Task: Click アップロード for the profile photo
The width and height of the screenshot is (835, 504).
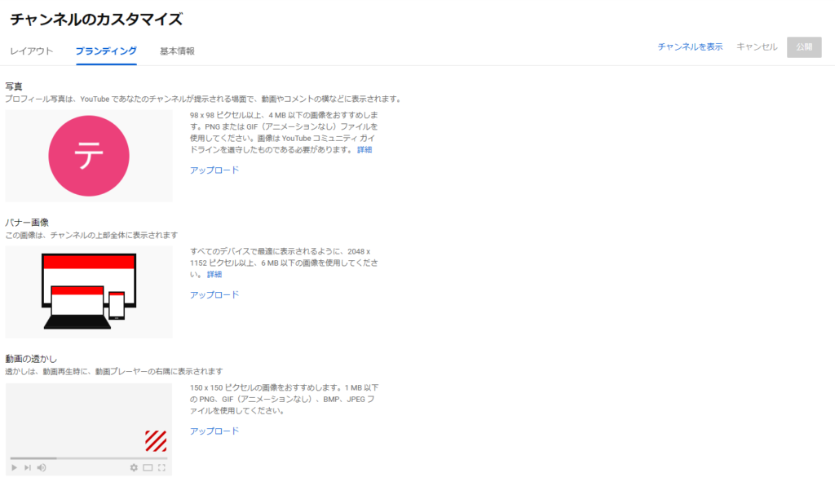Action: coord(214,170)
